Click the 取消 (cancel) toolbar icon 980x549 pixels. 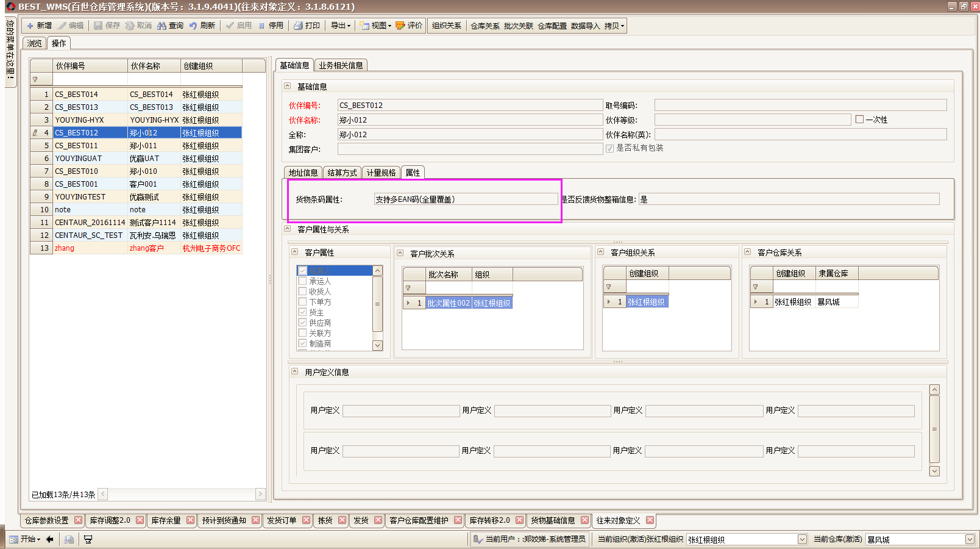click(x=130, y=26)
